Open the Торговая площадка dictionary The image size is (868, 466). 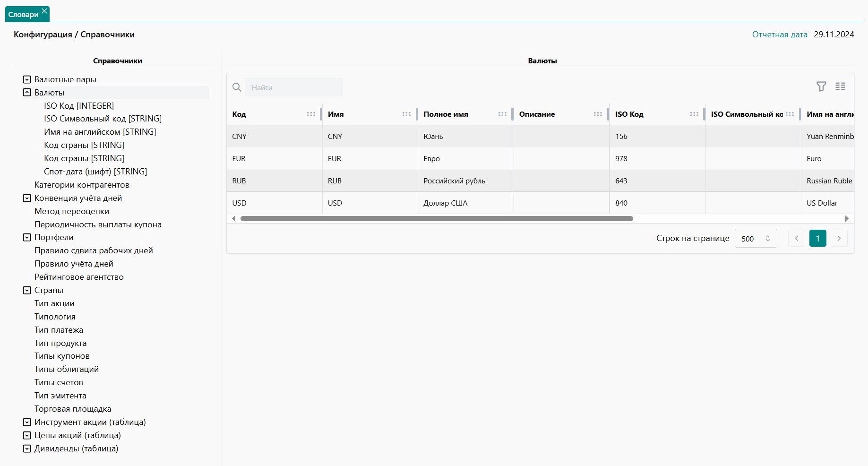point(73,409)
